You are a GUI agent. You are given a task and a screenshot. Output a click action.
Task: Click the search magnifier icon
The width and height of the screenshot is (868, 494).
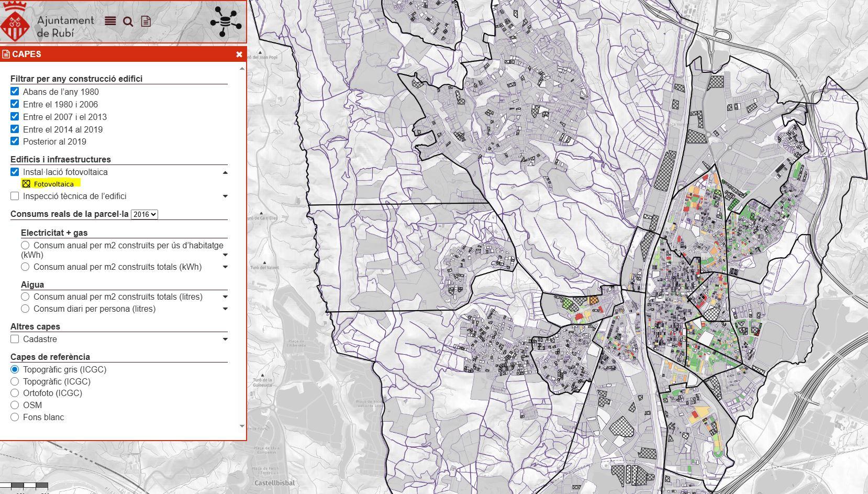(x=128, y=21)
